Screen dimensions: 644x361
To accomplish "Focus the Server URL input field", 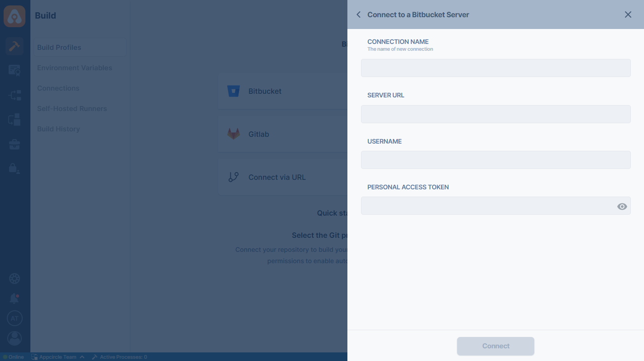I will [x=496, y=114].
